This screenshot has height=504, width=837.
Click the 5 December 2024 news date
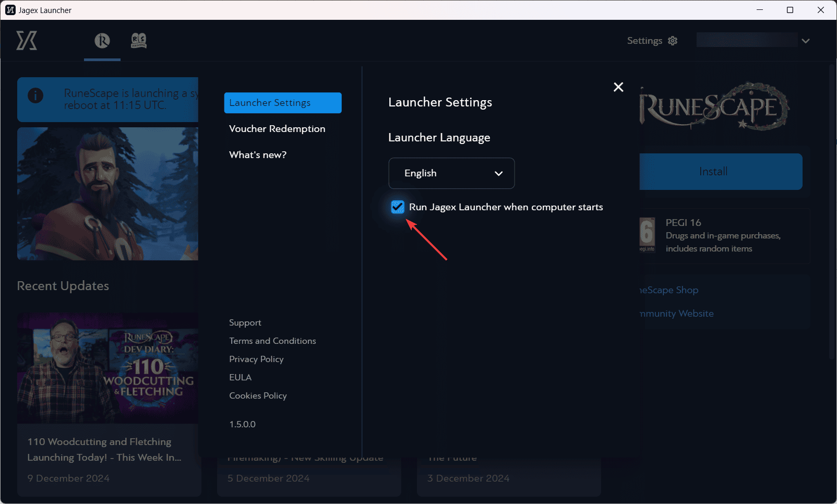coord(268,478)
